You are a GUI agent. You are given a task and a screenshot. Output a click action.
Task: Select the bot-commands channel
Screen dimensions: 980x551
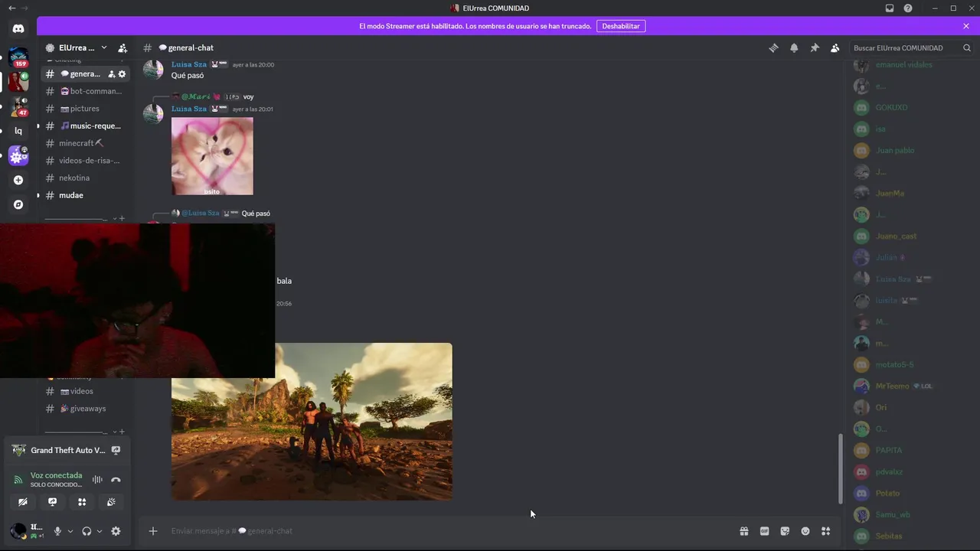point(85,91)
